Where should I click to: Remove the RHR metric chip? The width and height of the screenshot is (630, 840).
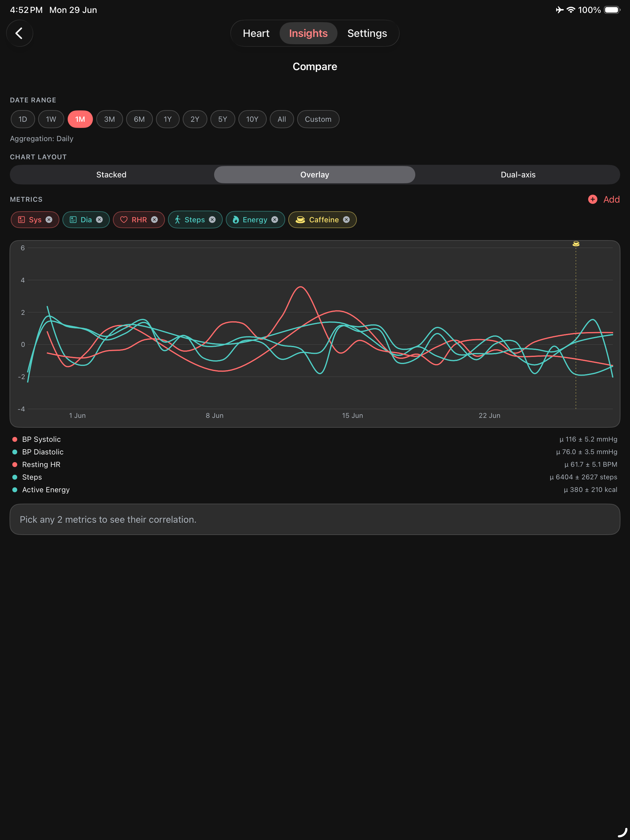[155, 220]
